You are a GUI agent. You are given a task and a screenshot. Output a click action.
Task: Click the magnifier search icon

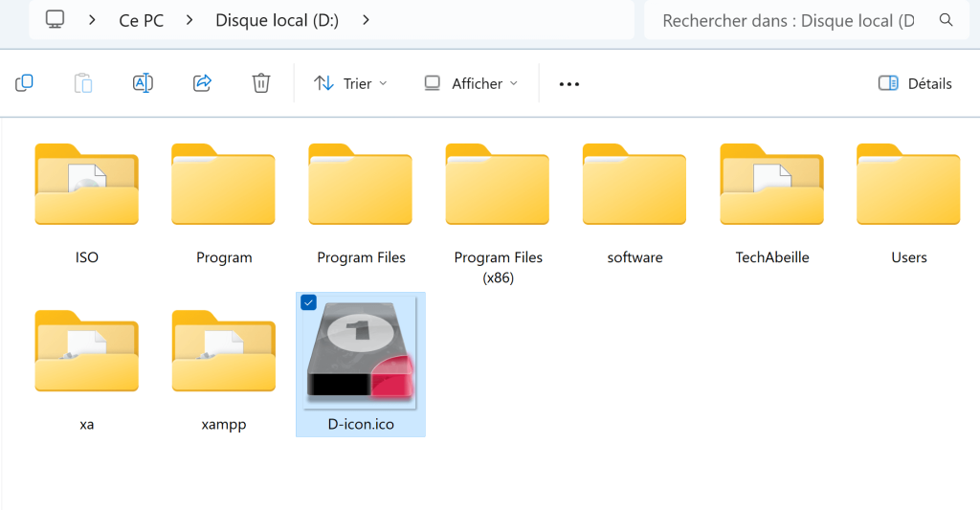click(x=946, y=20)
